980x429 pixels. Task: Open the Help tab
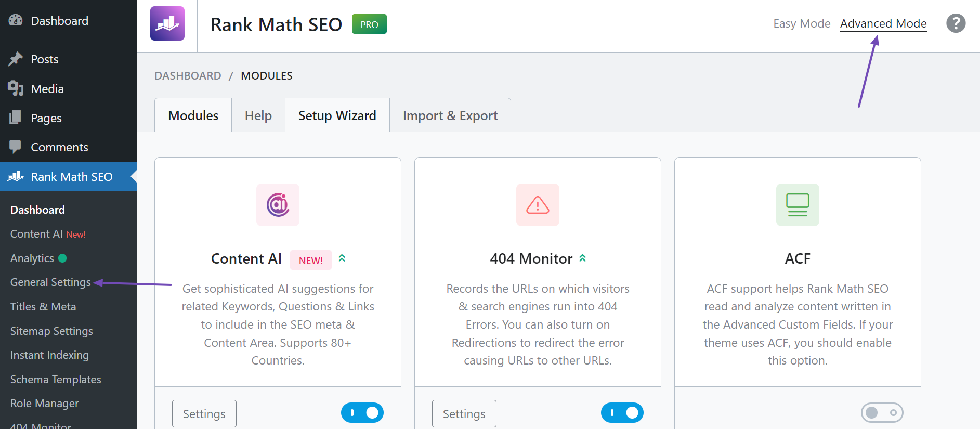(x=258, y=115)
